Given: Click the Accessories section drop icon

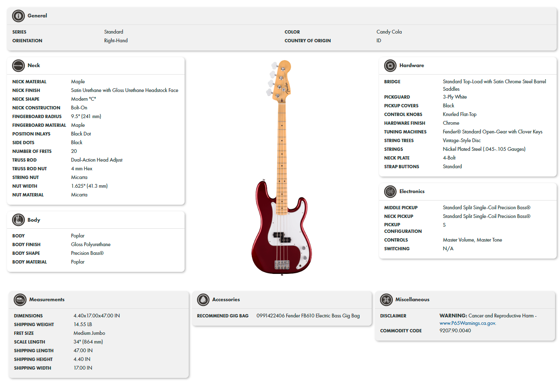Looking at the screenshot, I should click(203, 299).
